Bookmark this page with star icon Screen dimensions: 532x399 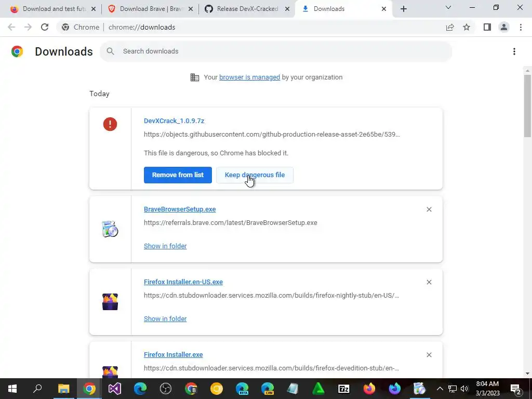467,27
